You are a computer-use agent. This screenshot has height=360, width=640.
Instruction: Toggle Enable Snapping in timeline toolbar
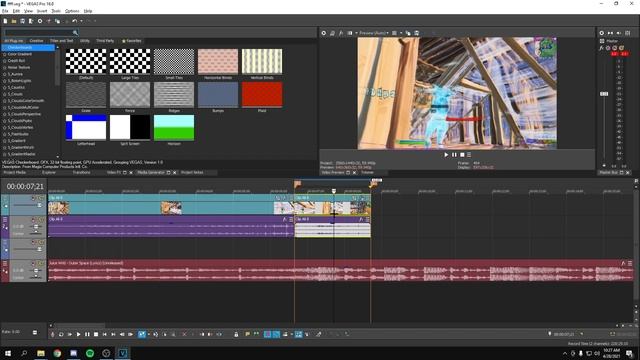(x=267, y=334)
